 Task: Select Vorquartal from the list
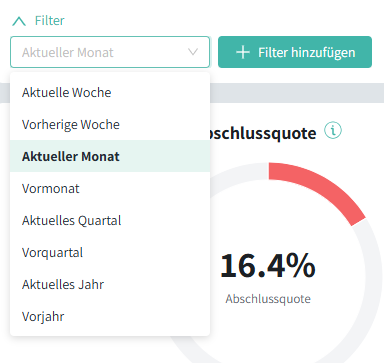tap(110, 252)
